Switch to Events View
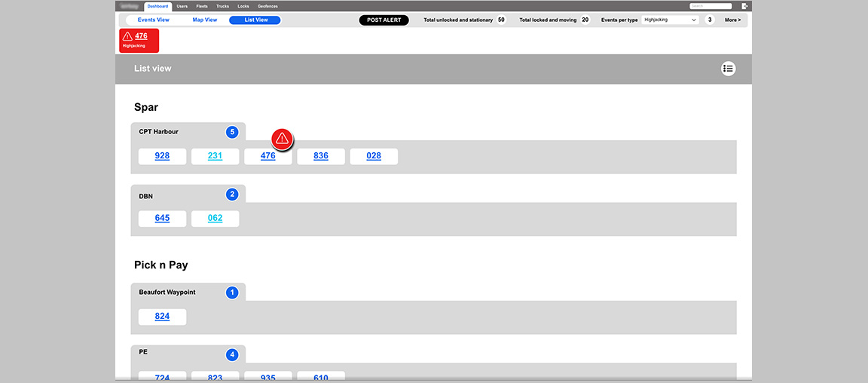This screenshot has width=868, height=383. pyautogui.click(x=154, y=20)
